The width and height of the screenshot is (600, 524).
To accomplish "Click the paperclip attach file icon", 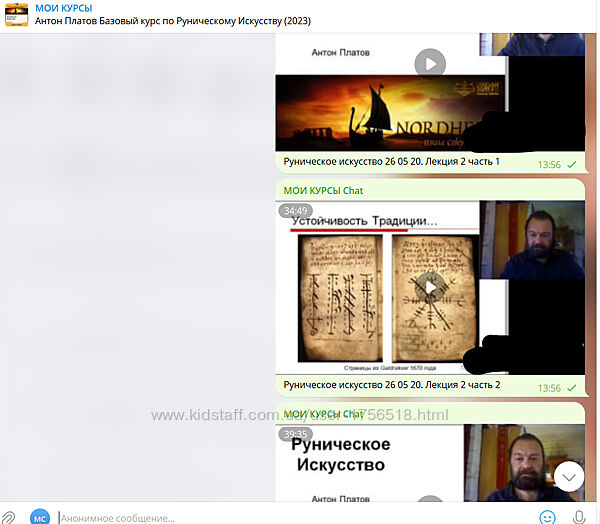I will coord(9,517).
